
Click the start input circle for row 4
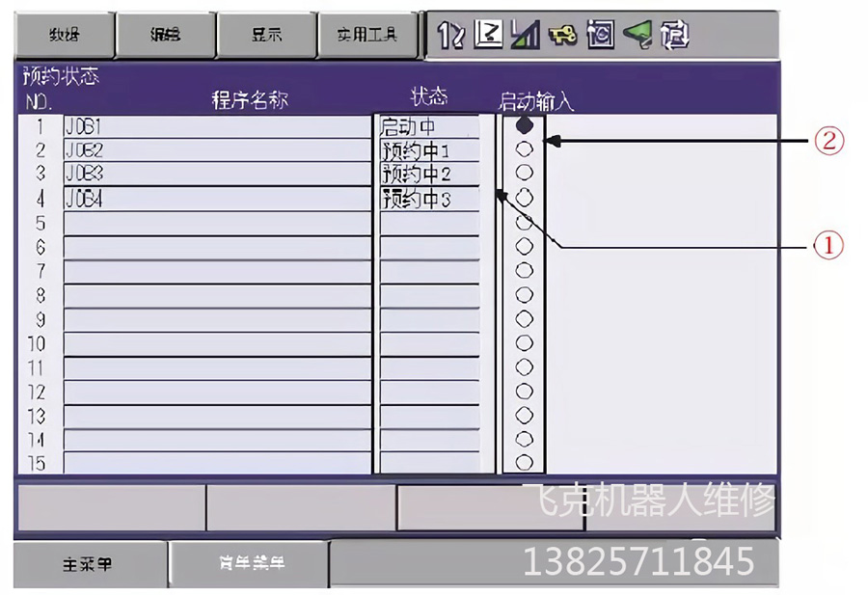[x=525, y=197]
